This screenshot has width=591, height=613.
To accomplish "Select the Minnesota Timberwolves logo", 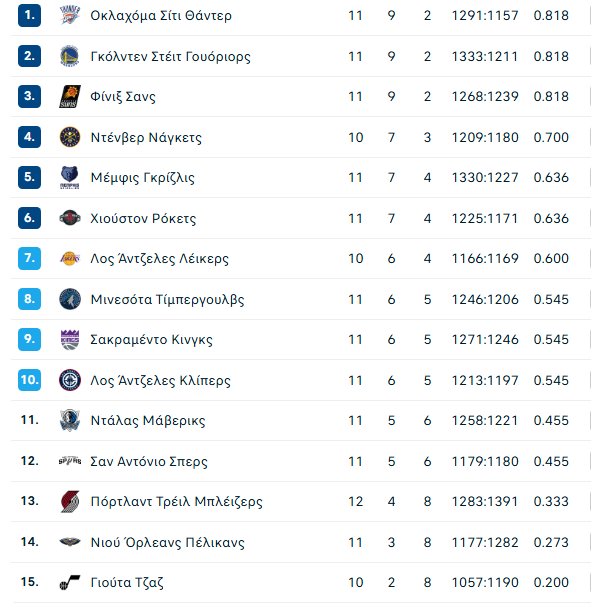I will pos(70,299).
